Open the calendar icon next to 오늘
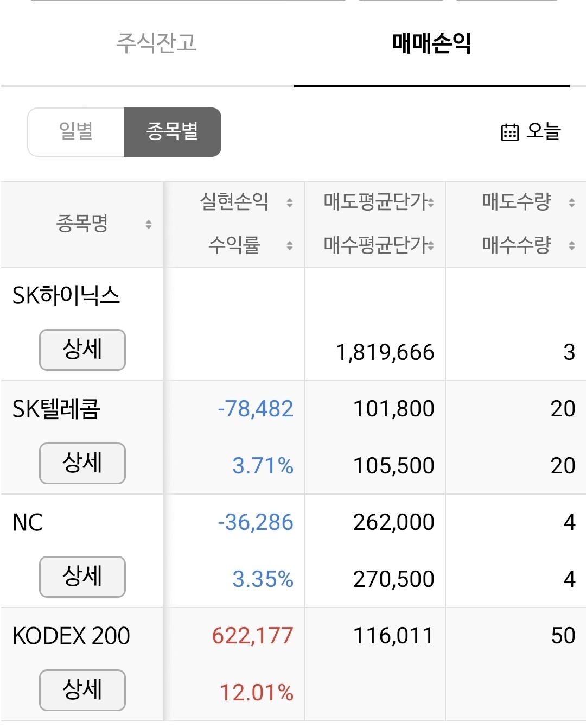The image size is (586, 728). (x=509, y=132)
